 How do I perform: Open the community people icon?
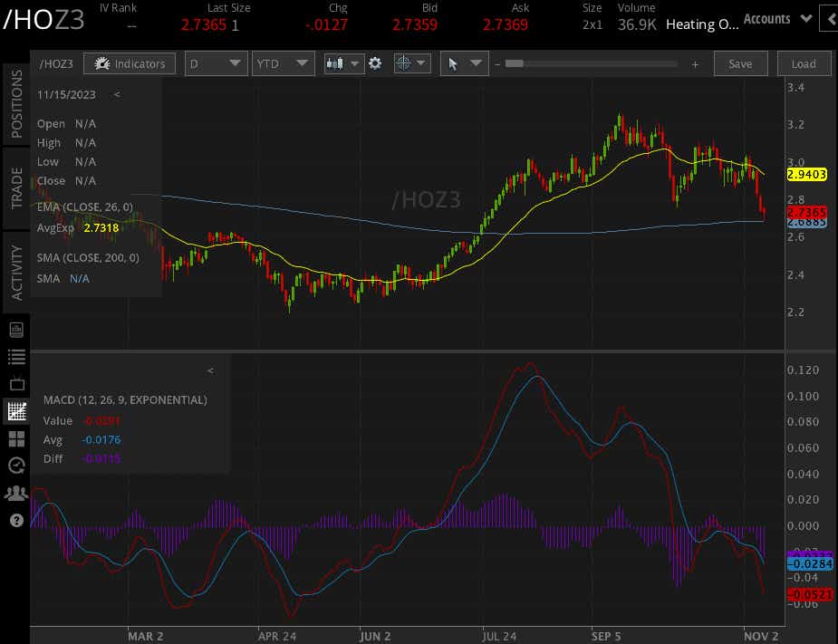coord(15,493)
